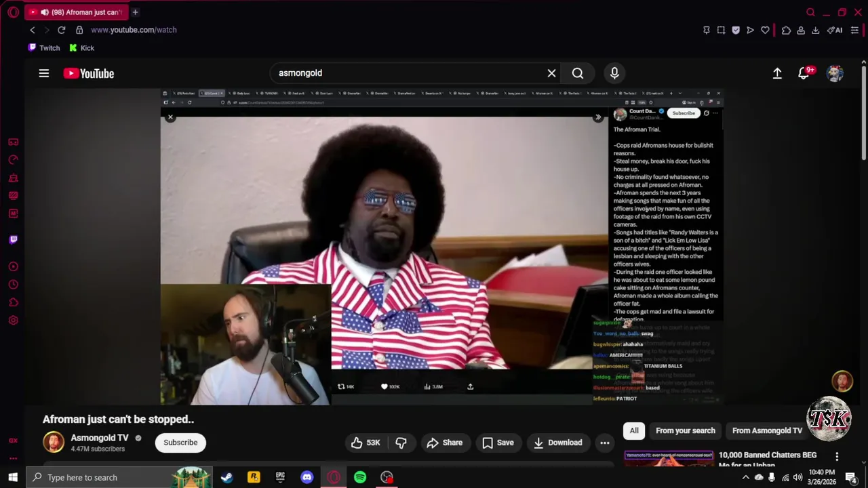The image size is (868, 488).
Task: Like the video with 53K likes
Action: [x=365, y=443]
